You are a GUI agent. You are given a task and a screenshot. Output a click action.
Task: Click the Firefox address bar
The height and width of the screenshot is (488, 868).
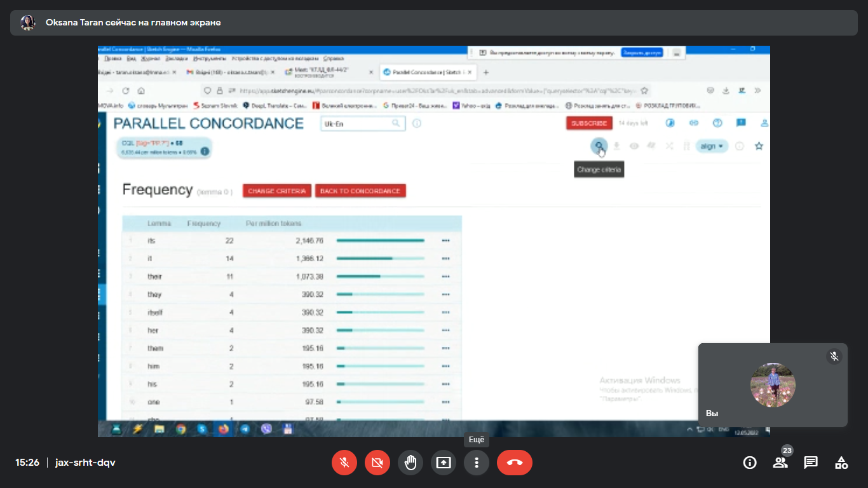[426, 91]
